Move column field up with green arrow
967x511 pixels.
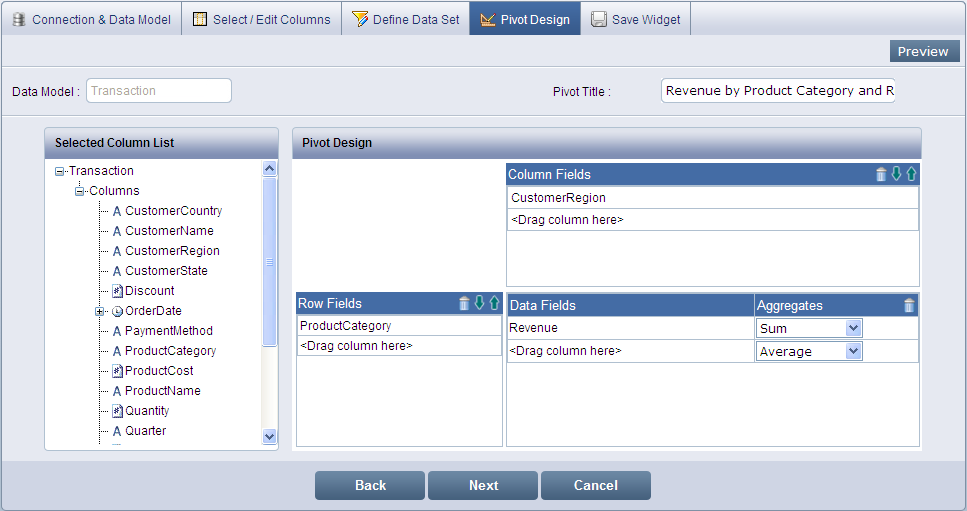(911, 174)
